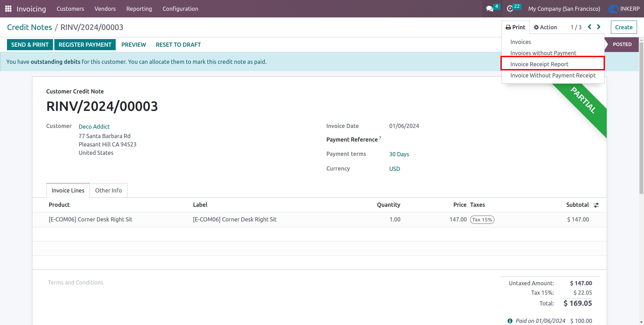
Task: Open the Print dropdown
Action: pyautogui.click(x=515, y=27)
